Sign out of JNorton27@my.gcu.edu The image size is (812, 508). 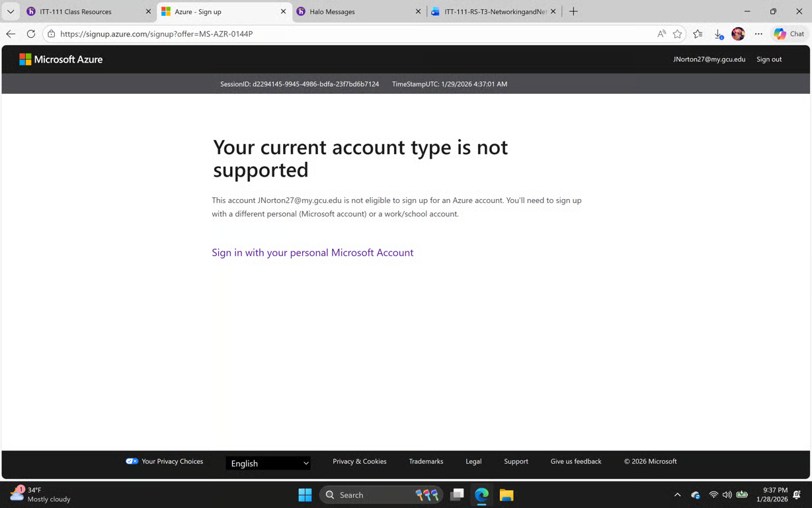click(768, 59)
